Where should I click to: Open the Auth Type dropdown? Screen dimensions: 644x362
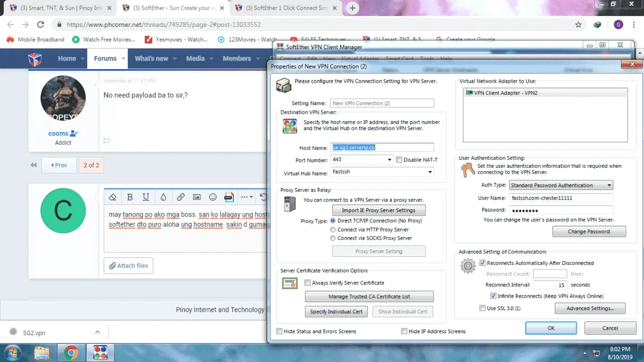(609, 185)
